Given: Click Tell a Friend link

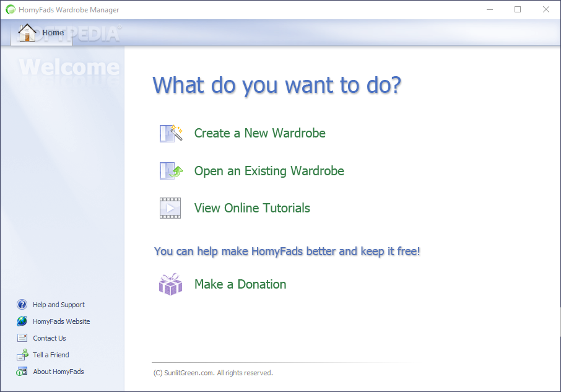Looking at the screenshot, I should (51, 355).
